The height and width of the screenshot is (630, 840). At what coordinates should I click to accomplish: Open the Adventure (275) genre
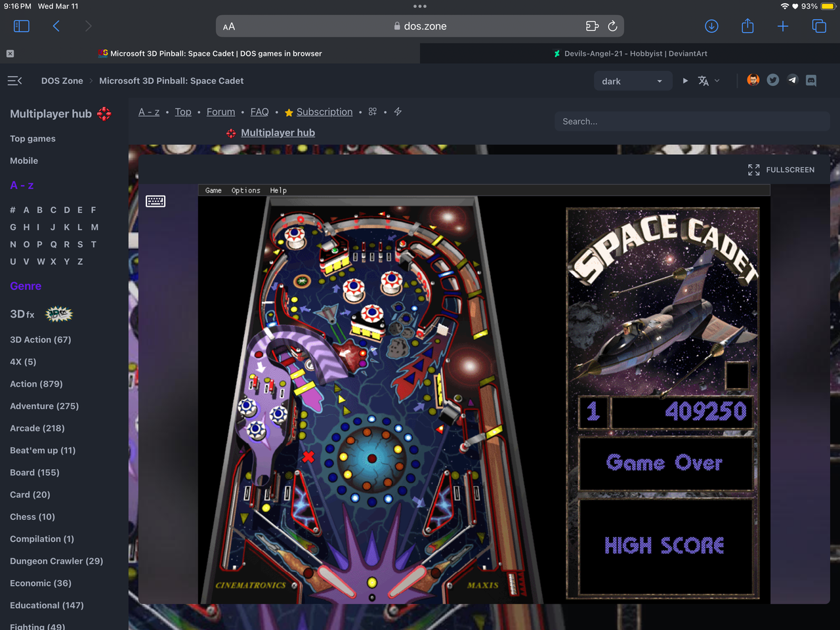45,406
